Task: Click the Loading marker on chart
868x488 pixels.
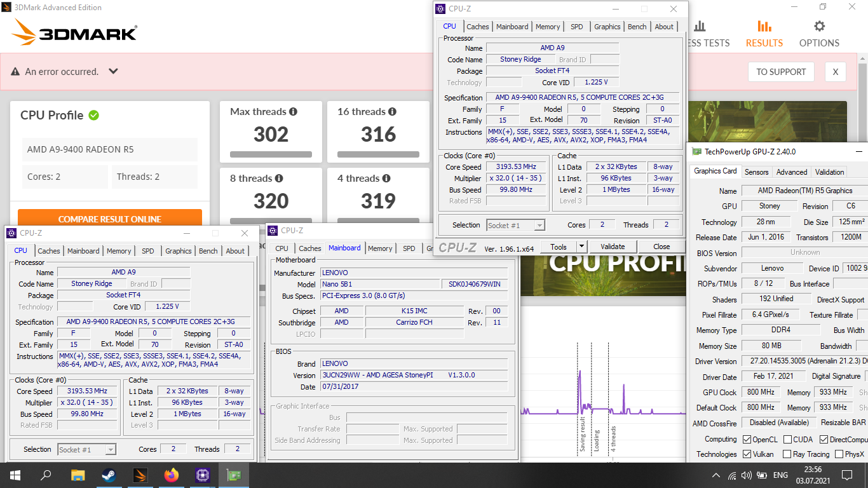Action: click(x=597, y=440)
